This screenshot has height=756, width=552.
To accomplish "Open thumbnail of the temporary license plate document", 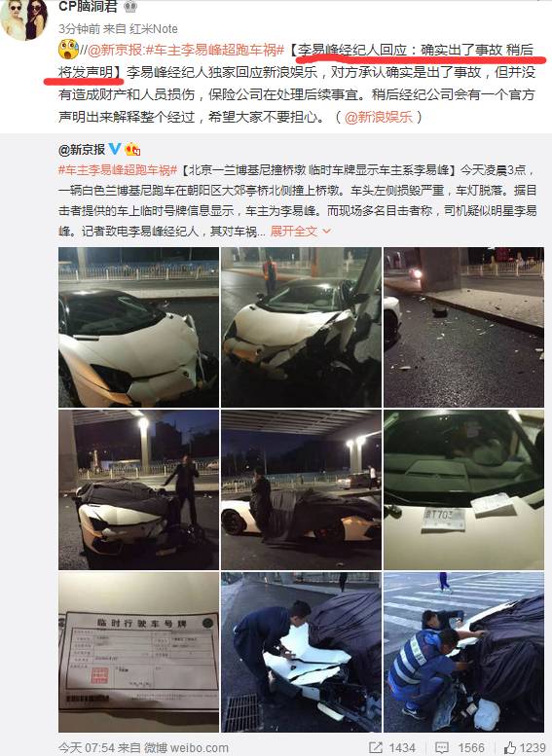I will tap(138, 652).
